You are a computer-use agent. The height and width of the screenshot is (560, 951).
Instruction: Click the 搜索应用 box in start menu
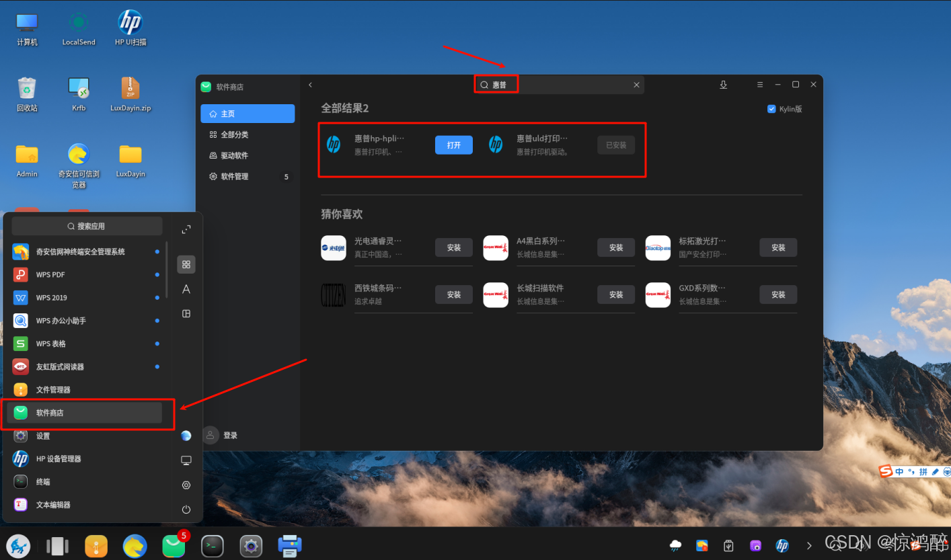[x=87, y=226]
